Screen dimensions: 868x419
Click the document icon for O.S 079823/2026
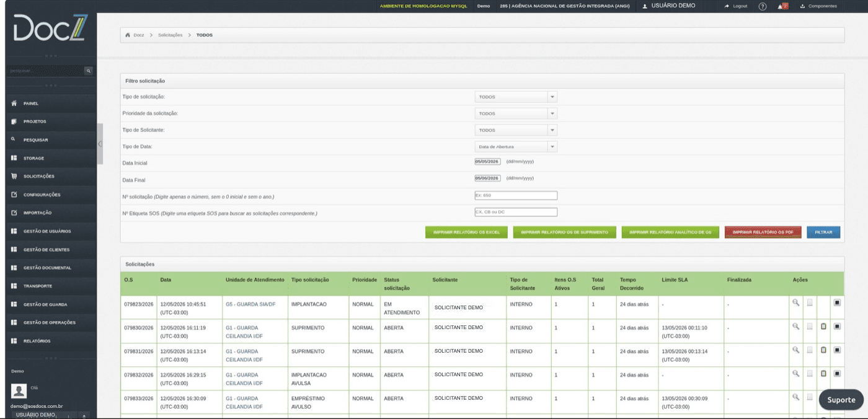tap(810, 302)
